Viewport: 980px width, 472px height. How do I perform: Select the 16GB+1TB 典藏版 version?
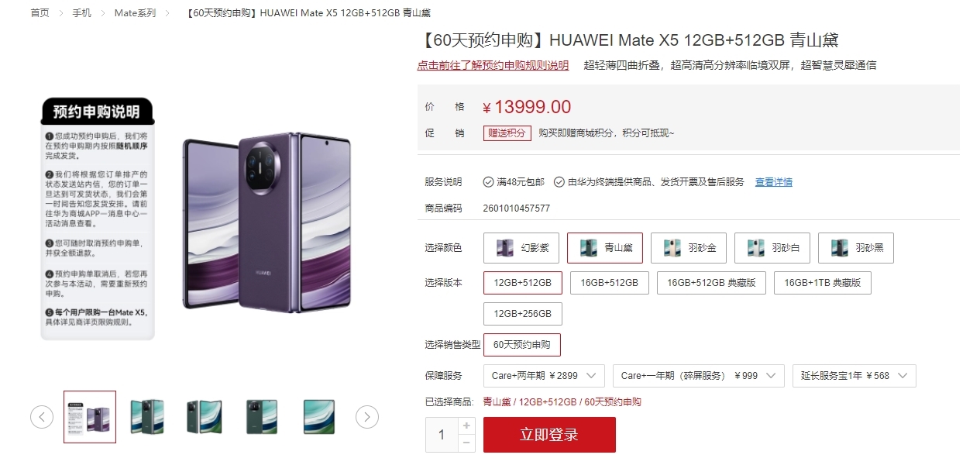(x=823, y=283)
